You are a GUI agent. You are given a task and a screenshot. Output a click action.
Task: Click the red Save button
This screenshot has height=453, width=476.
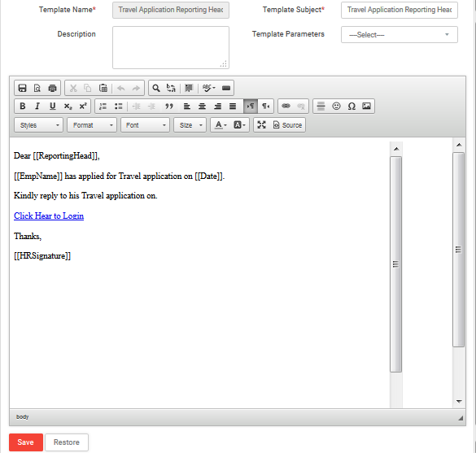[x=26, y=442]
